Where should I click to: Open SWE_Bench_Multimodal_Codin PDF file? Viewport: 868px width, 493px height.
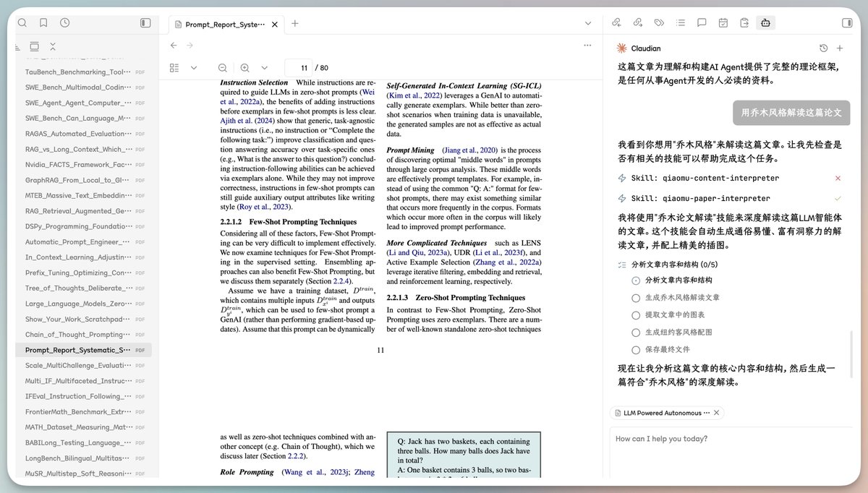(85, 87)
